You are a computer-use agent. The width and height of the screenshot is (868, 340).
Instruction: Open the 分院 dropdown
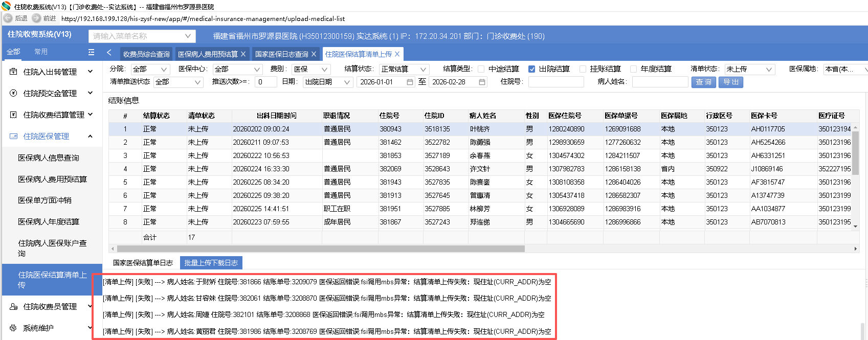[150, 69]
